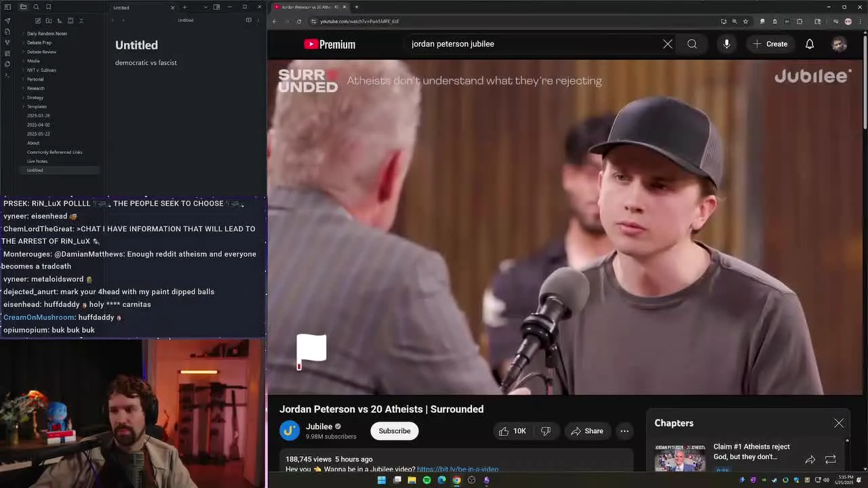868x488 pixels.
Task: Open the Obsidian file explorer tab
Action: tap(23, 7)
